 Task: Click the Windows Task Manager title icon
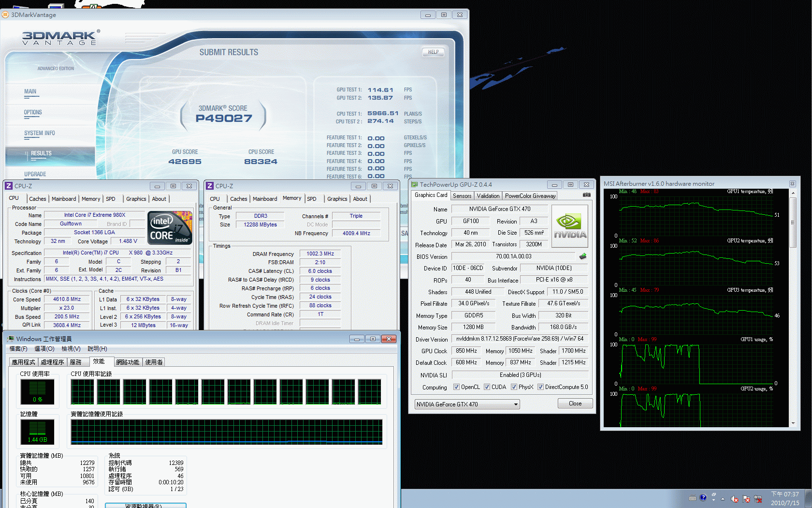10,339
